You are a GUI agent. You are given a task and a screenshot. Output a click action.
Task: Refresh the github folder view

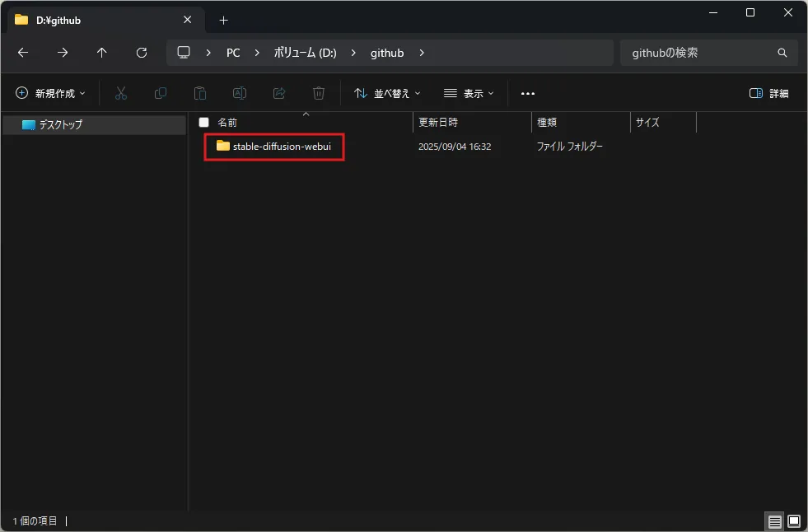click(141, 53)
